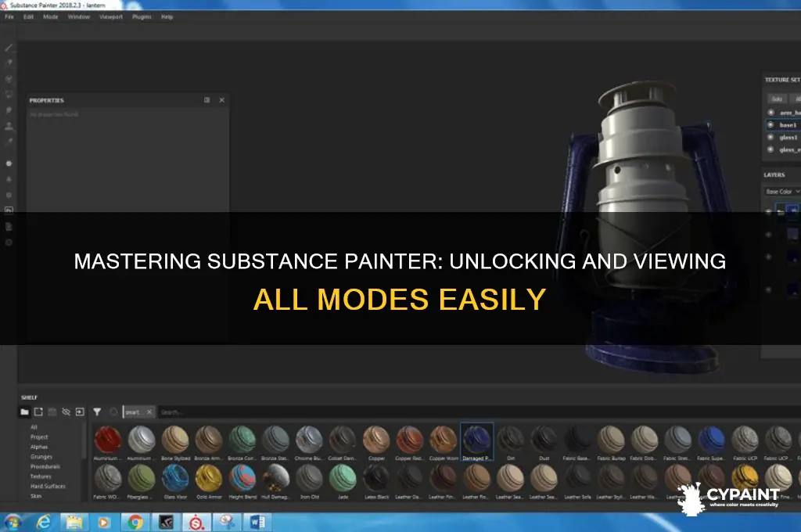This screenshot has width=801, height=532.
Task: Select the Grunges shelf category
Action: [x=41, y=457]
